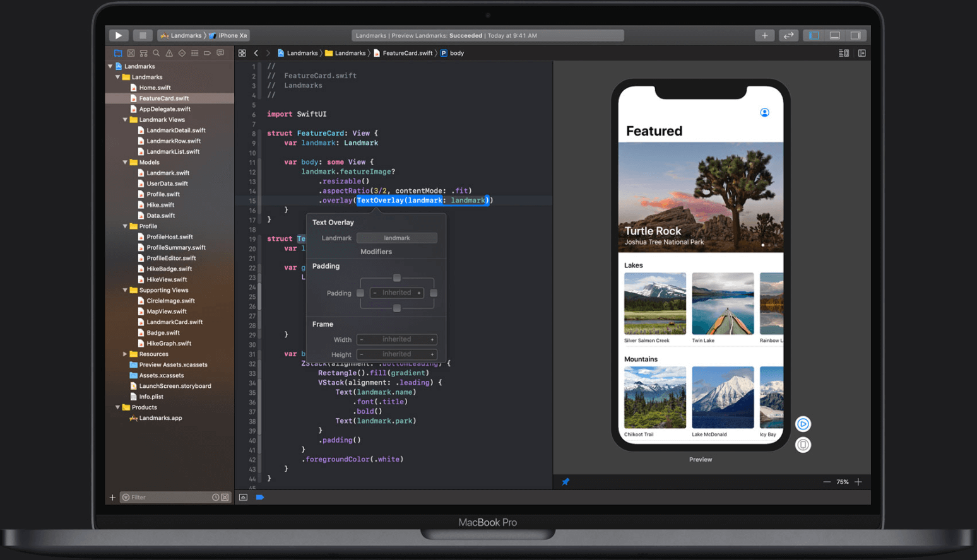Hide the left Navigator panel

coord(814,35)
